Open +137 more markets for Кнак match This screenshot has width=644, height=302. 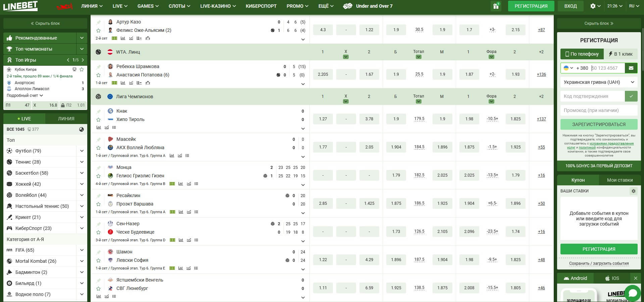[x=541, y=119]
